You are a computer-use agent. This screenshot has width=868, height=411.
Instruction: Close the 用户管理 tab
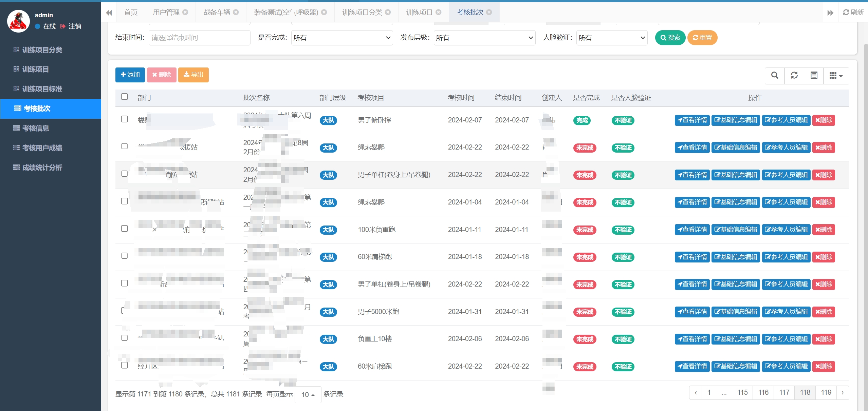click(185, 12)
